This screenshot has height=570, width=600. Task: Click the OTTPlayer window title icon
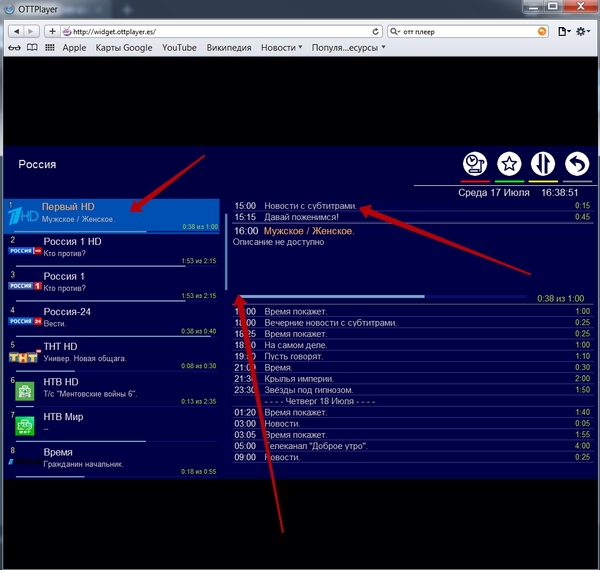pos(9,9)
